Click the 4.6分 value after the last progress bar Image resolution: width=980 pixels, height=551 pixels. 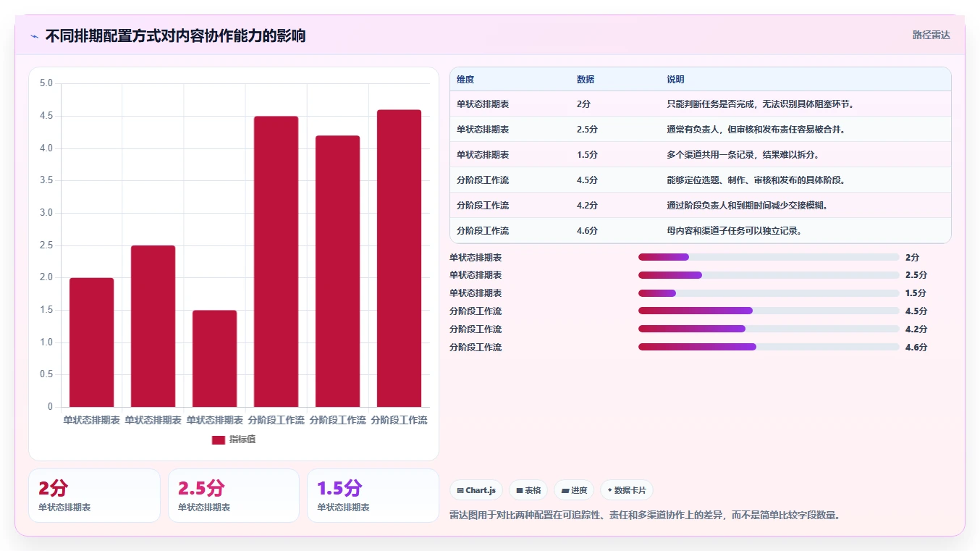coord(916,348)
